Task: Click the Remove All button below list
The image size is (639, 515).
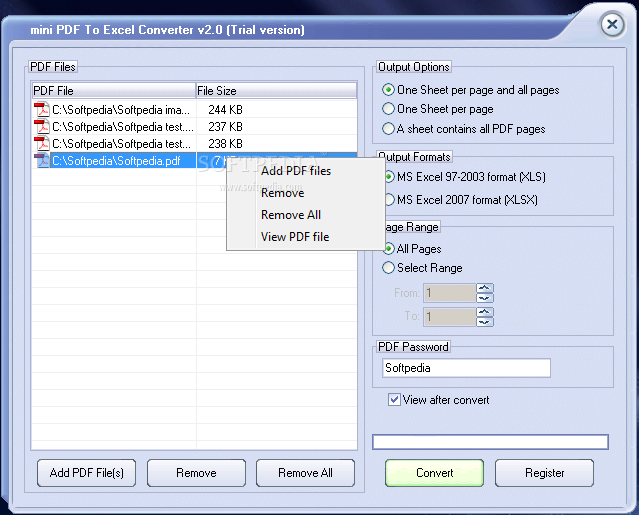Action: [305, 473]
